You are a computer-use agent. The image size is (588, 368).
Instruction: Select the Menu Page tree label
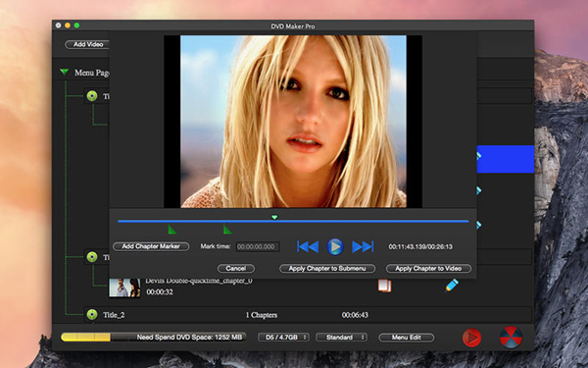pyautogui.click(x=92, y=73)
